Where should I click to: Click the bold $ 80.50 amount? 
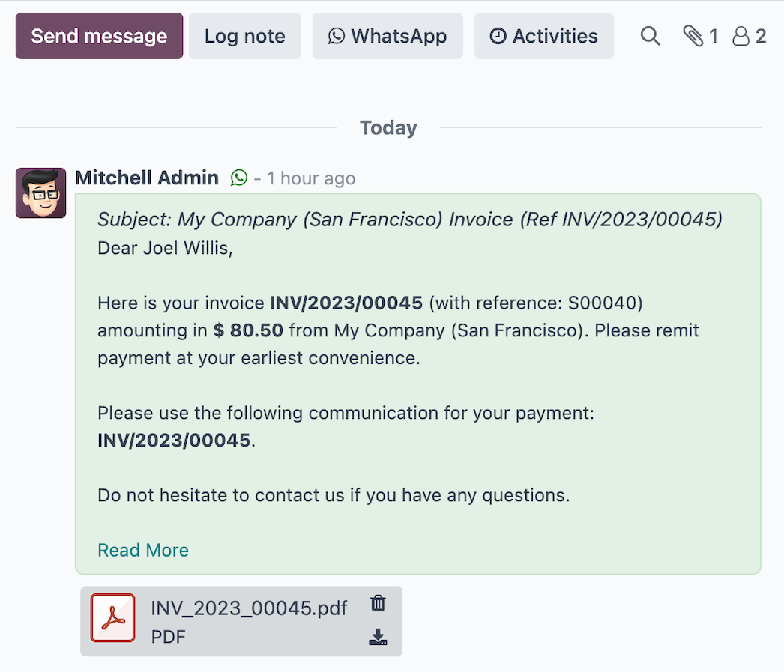(248, 330)
